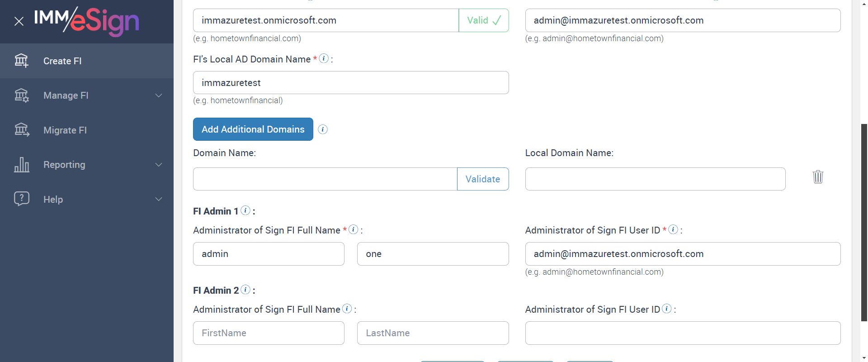The width and height of the screenshot is (868, 362).
Task: Click the Validate button
Action: [482, 179]
